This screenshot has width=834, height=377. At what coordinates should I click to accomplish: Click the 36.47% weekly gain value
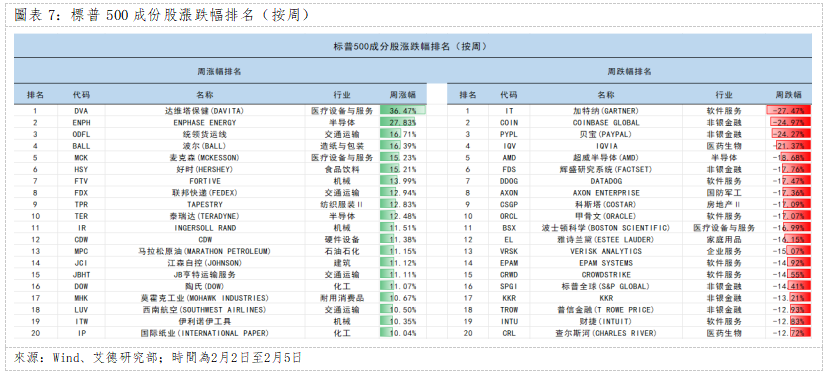403,111
